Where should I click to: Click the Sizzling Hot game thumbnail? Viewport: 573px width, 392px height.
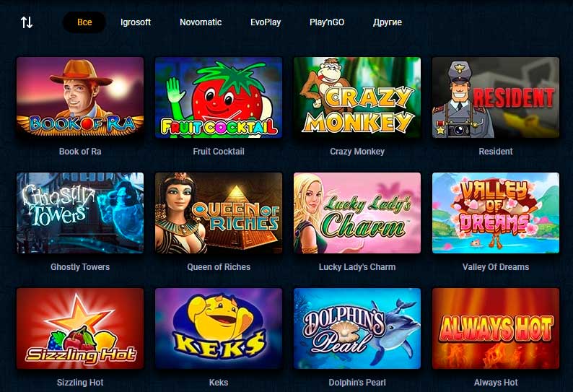tap(80, 328)
